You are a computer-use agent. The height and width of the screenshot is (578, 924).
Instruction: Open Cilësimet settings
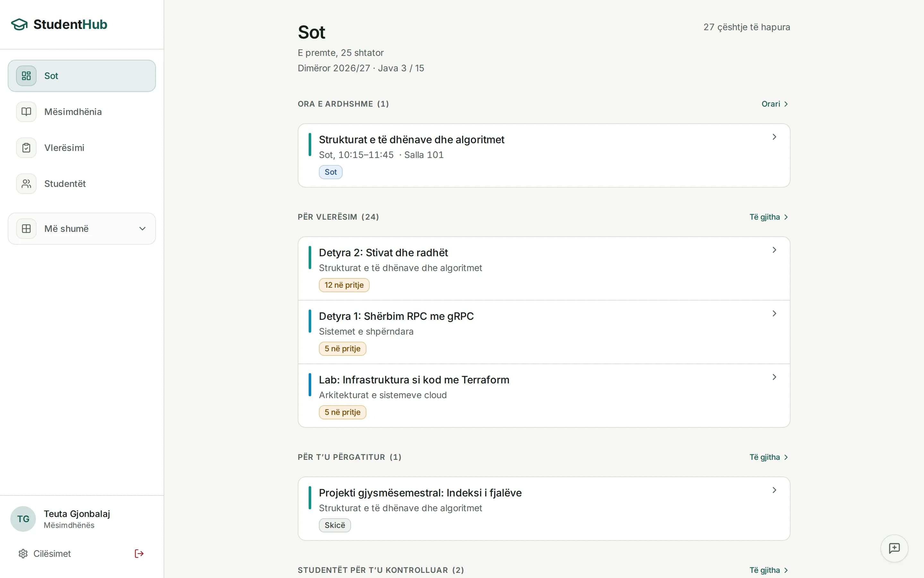(x=45, y=554)
